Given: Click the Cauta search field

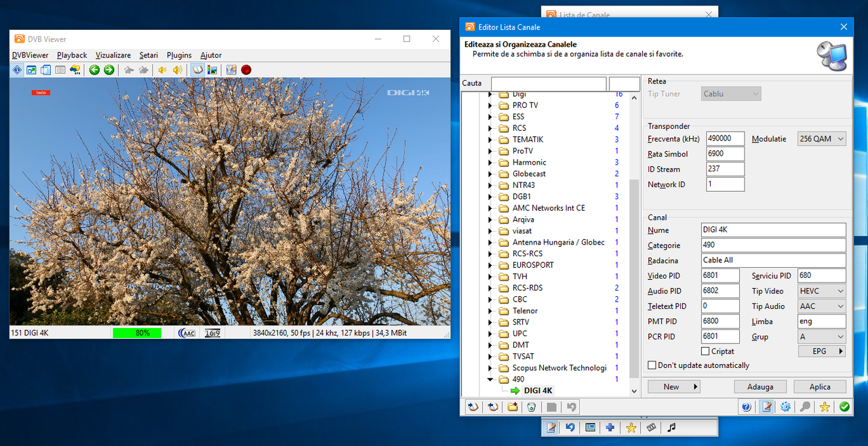Looking at the screenshot, I should [549, 83].
